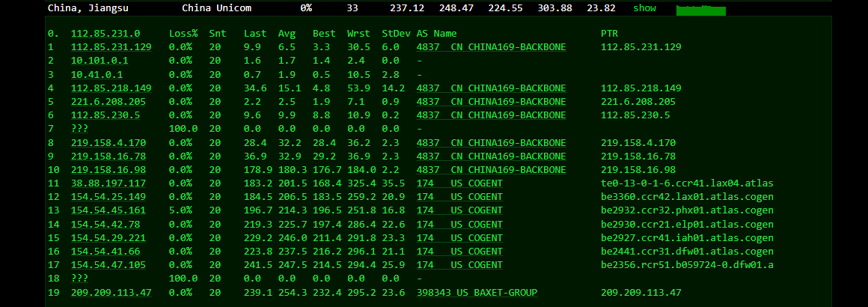Click AS 174 US COGENT link on hop 11
868x307 pixels.
coord(459,183)
